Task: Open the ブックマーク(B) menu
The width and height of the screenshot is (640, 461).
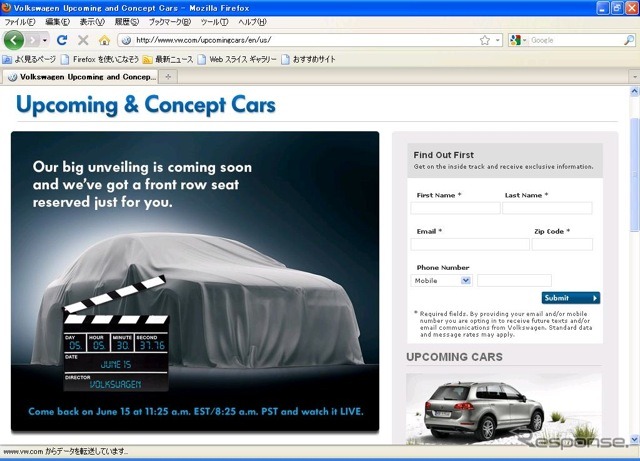Action: [169, 22]
